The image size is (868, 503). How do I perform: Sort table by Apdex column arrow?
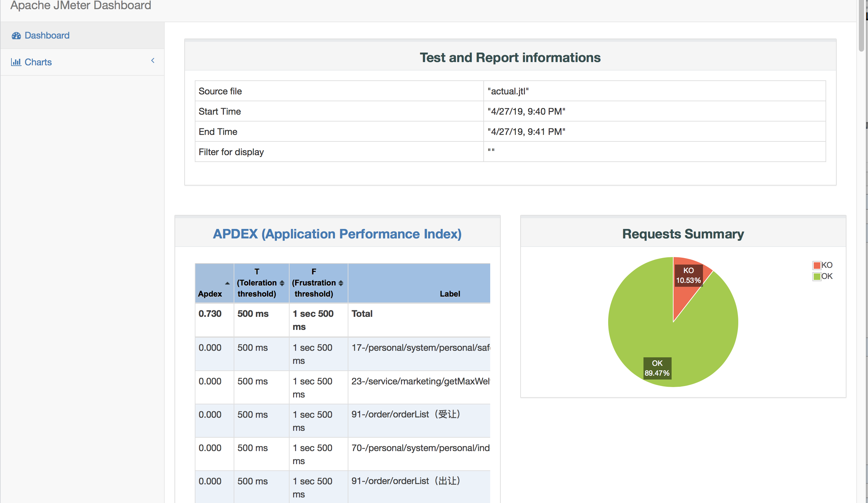pos(227,283)
